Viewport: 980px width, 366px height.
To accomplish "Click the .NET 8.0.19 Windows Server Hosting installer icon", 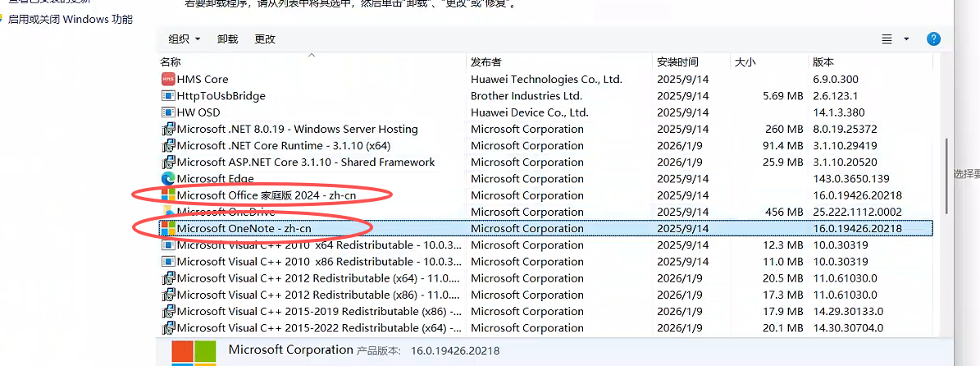I will pyautogui.click(x=168, y=129).
